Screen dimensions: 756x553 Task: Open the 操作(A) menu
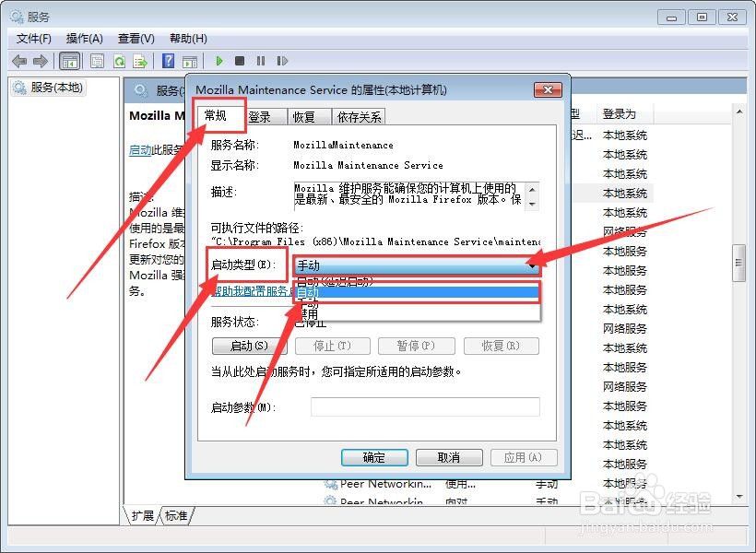85,39
